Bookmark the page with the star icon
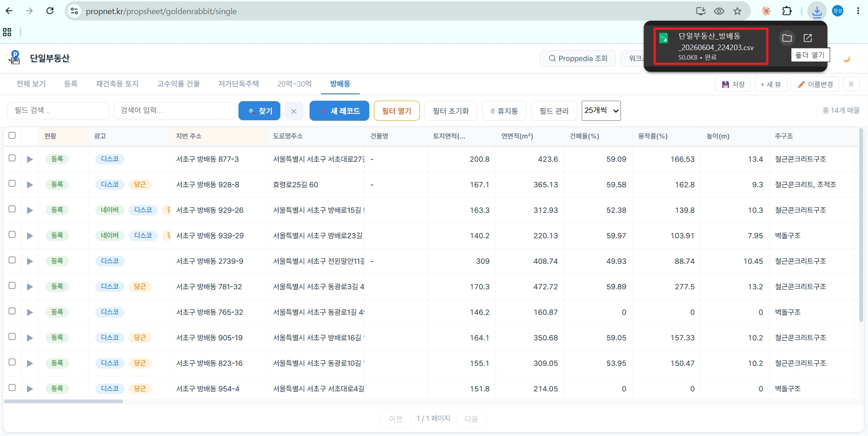The image size is (868, 436). (x=737, y=11)
